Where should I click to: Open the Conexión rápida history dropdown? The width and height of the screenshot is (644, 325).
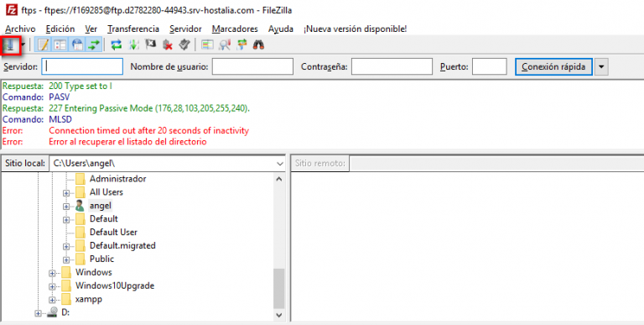pos(601,66)
